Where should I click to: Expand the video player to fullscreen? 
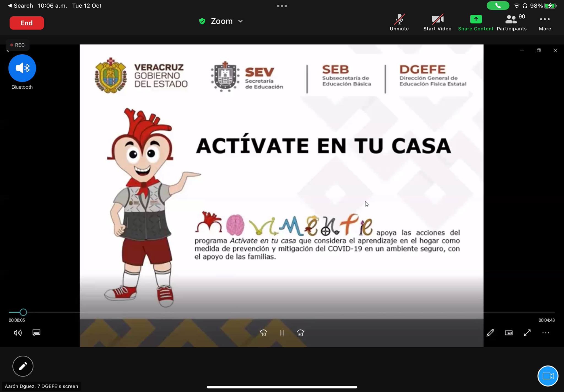(527, 333)
